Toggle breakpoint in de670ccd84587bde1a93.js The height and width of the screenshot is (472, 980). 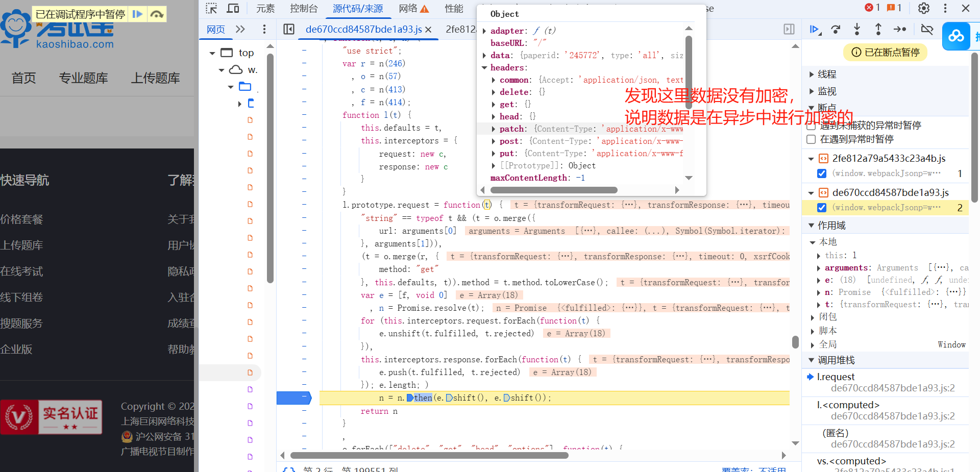[x=822, y=208]
